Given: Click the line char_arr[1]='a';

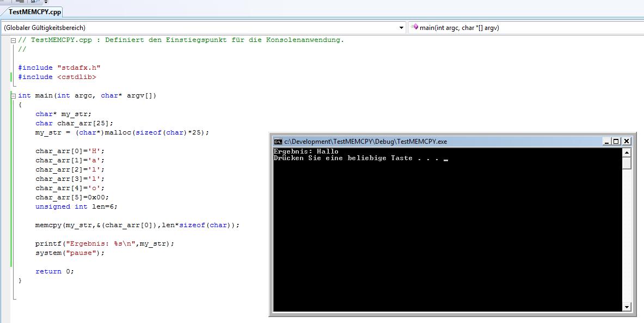Looking at the screenshot, I should [70, 160].
